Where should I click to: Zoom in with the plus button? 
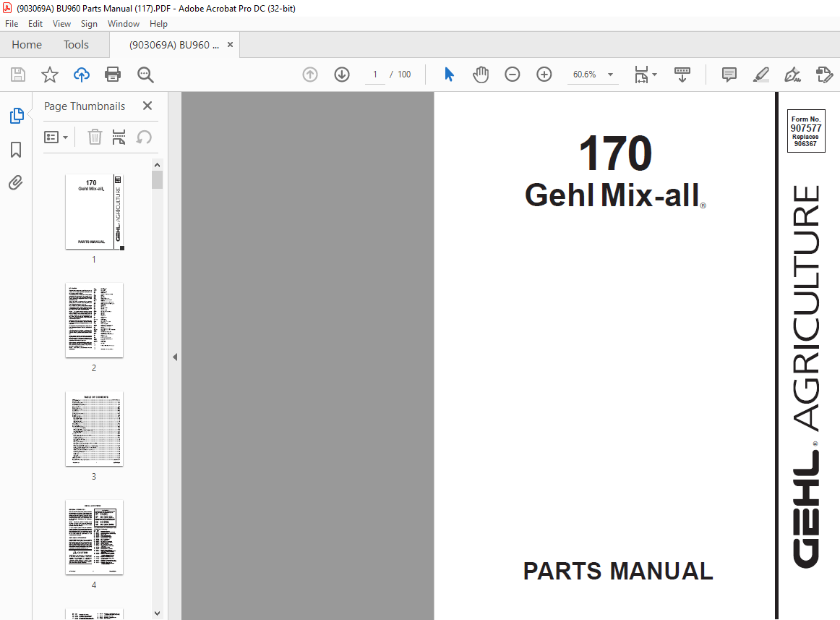544,75
